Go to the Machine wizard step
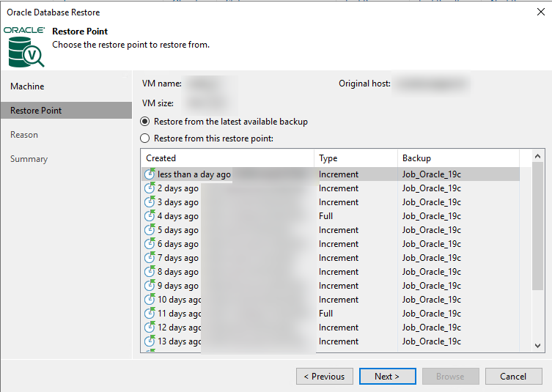The height and width of the screenshot is (392, 552). pyautogui.click(x=27, y=86)
